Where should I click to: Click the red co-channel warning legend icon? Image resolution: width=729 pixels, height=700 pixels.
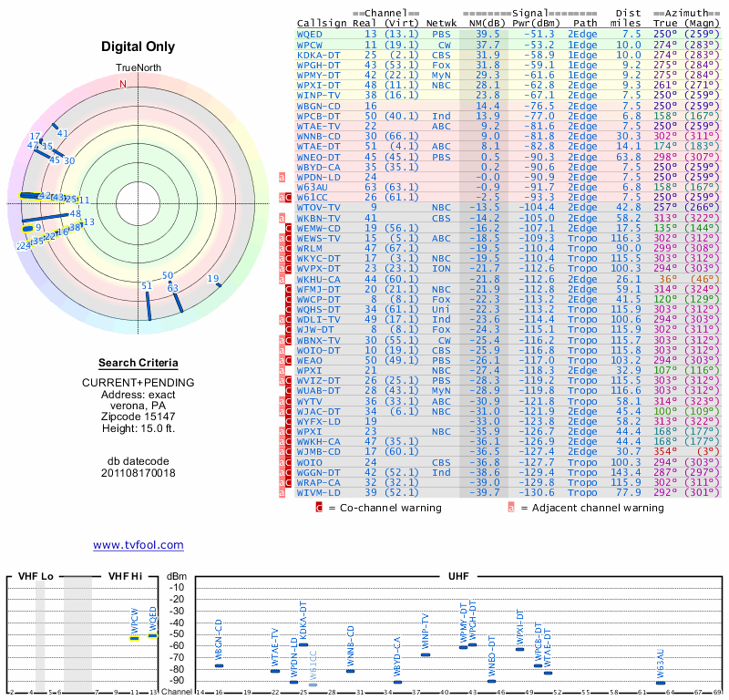coord(319,508)
